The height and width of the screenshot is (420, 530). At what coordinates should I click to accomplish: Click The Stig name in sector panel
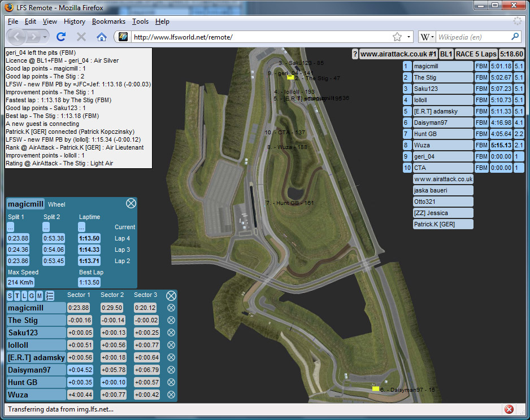pyautogui.click(x=36, y=320)
